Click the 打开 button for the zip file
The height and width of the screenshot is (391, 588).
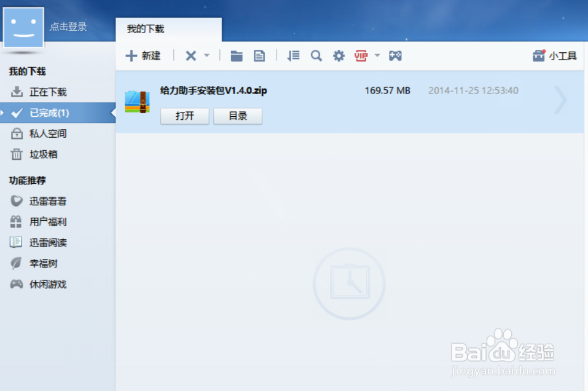[x=185, y=116]
